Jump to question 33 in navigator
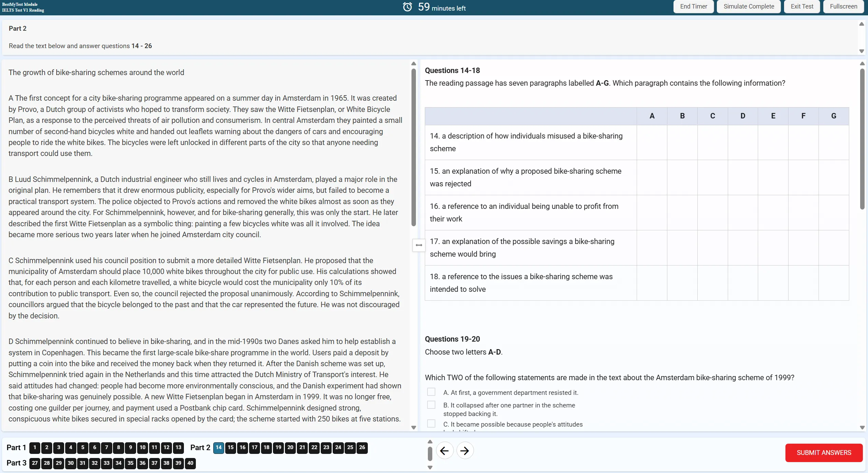 (x=106, y=463)
